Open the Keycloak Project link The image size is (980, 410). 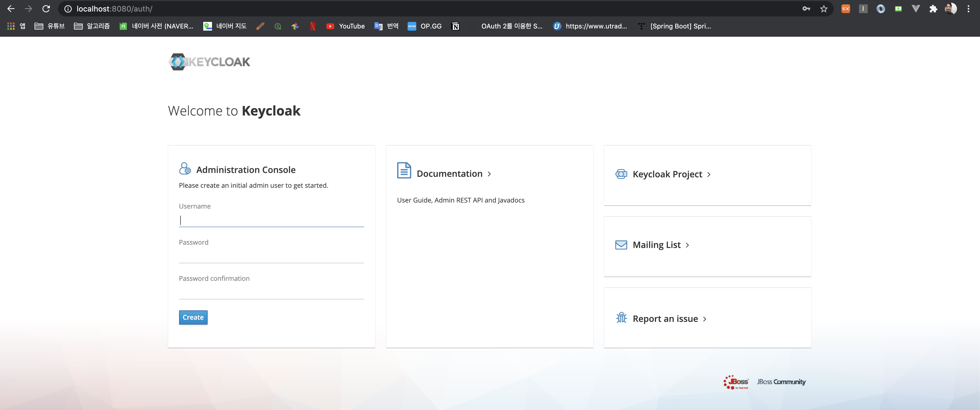tap(667, 174)
